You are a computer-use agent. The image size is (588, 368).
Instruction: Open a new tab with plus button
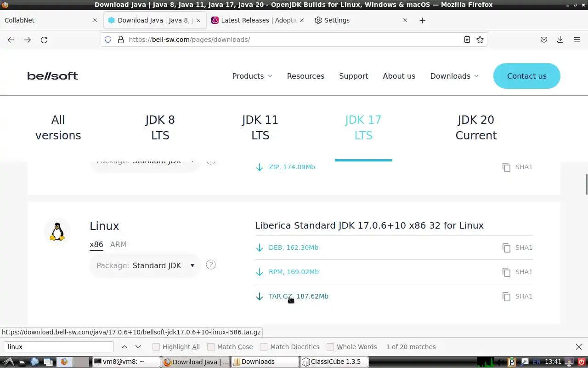(x=422, y=20)
